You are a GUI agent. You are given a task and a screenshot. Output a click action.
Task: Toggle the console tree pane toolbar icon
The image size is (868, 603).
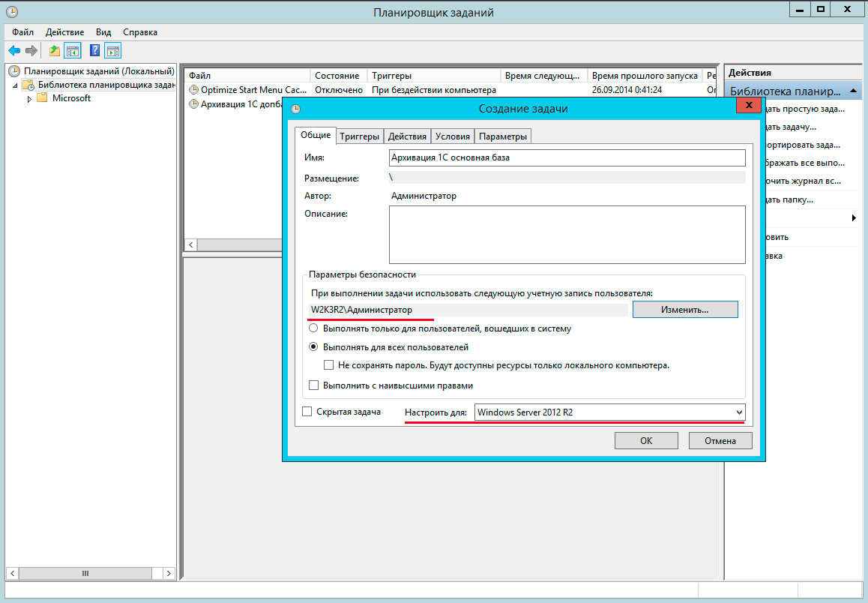pyautogui.click(x=73, y=51)
